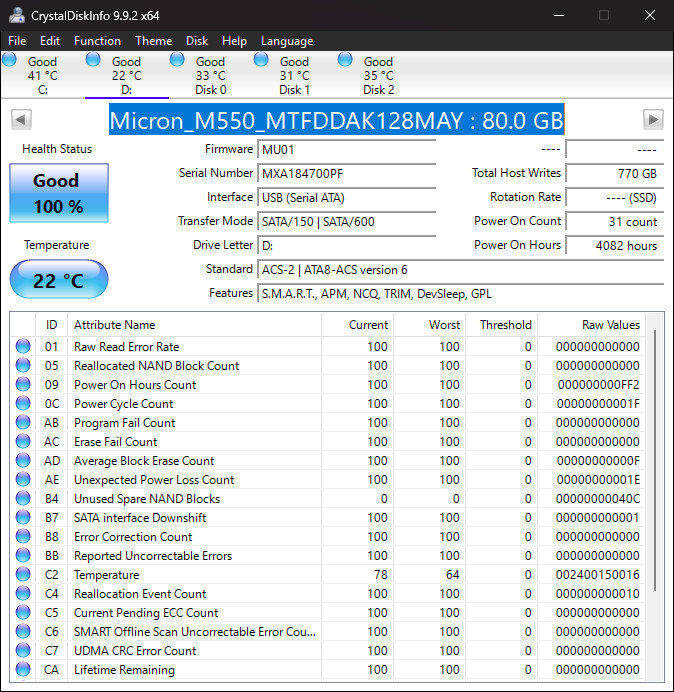674x692 pixels.
Task: Click status orb for Raw Read Error Rate
Action: point(23,346)
